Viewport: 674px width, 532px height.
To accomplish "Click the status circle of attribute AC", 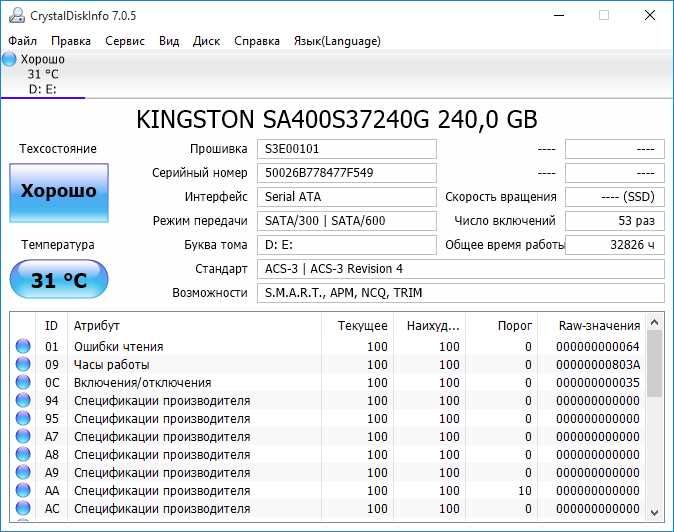I will [x=23, y=508].
